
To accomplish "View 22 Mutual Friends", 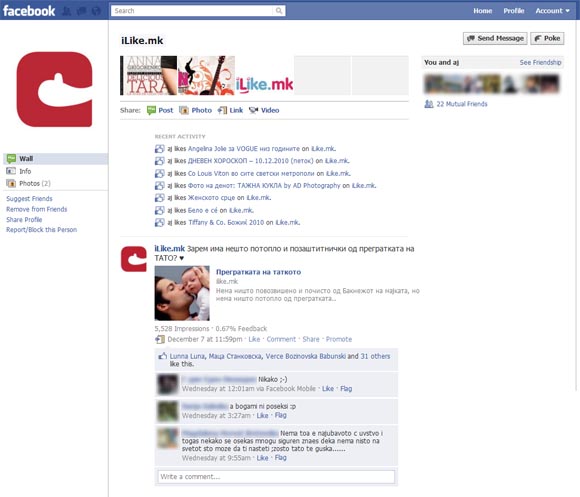I will click(x=462, y=104).
